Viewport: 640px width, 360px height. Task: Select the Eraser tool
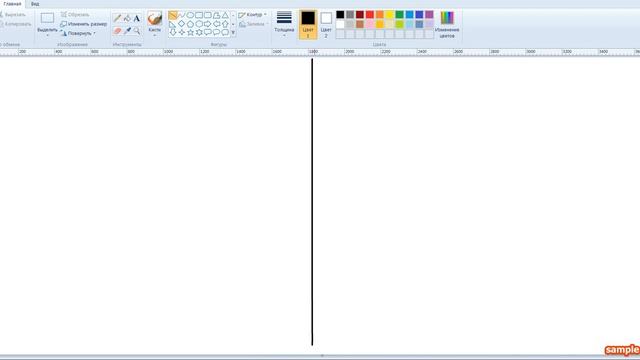pyautogui.click(x=117, y=31)
